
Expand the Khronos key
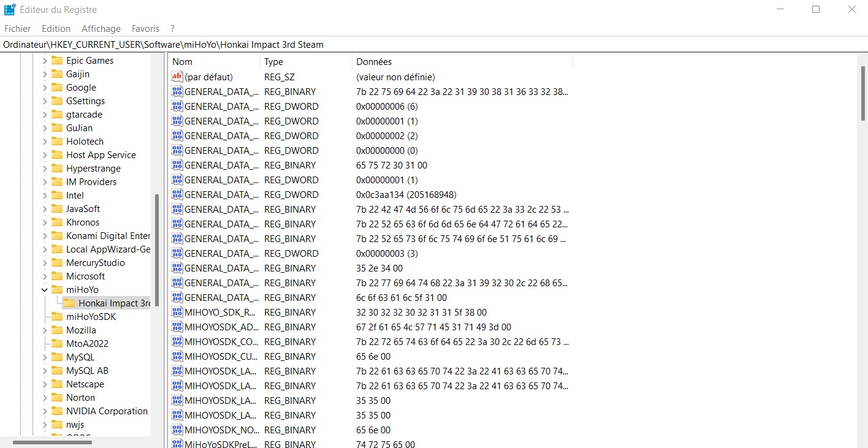[x=45, y=222]
